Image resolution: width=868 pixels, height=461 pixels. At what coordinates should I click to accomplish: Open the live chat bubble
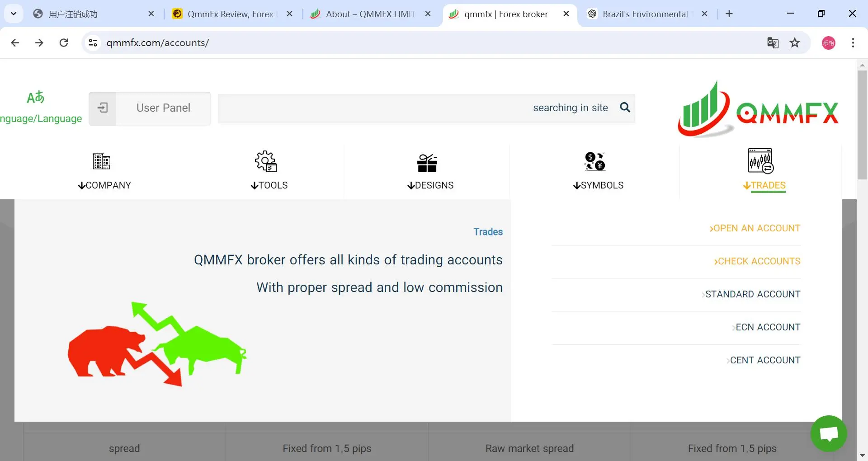coord(829,433)
